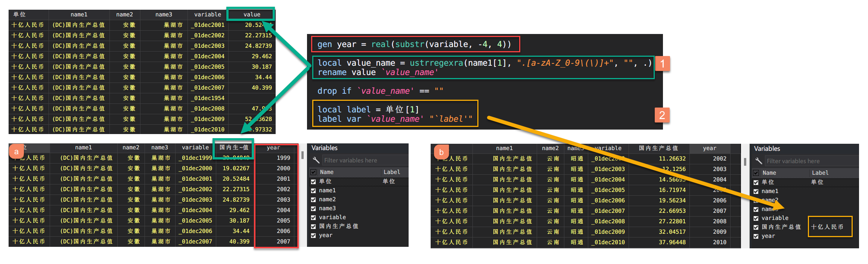Click the scrollbar handle right of table b
Screen dimensions: 868x264
click(x=745, y=161)
